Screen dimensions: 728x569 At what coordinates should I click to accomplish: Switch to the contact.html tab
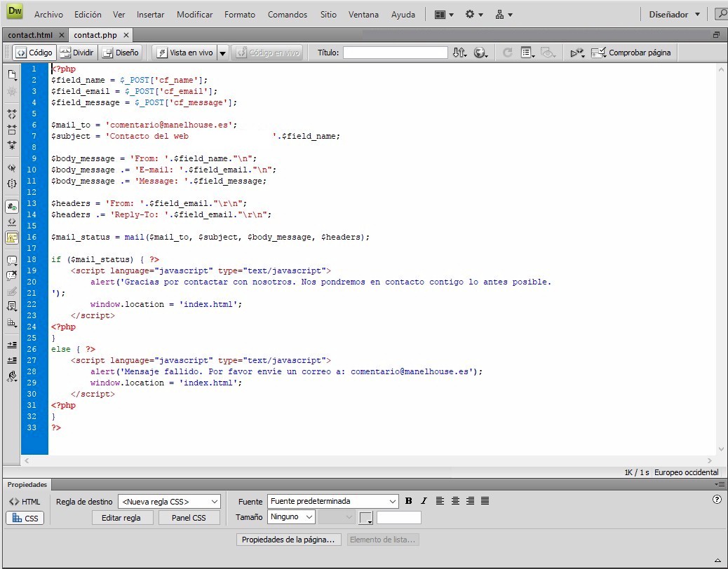[x=30, y=35]
